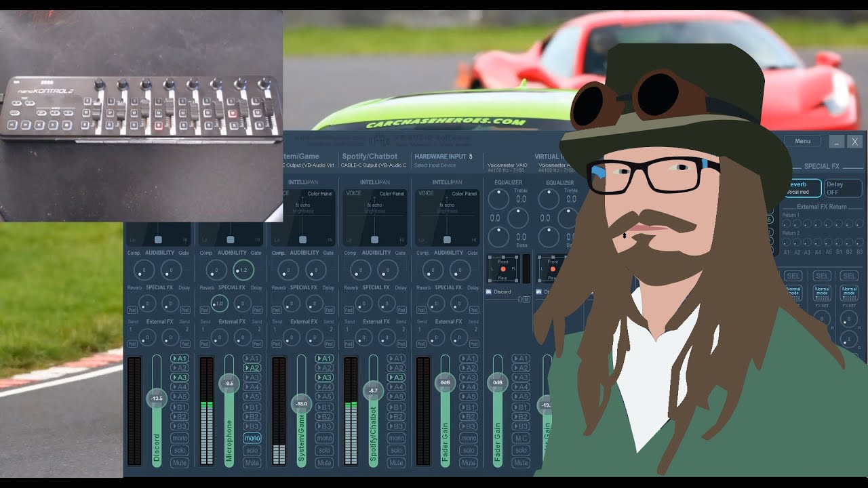868x488 pixels.
Task: Enable B2 on System/Game strip
Action: 324,417
